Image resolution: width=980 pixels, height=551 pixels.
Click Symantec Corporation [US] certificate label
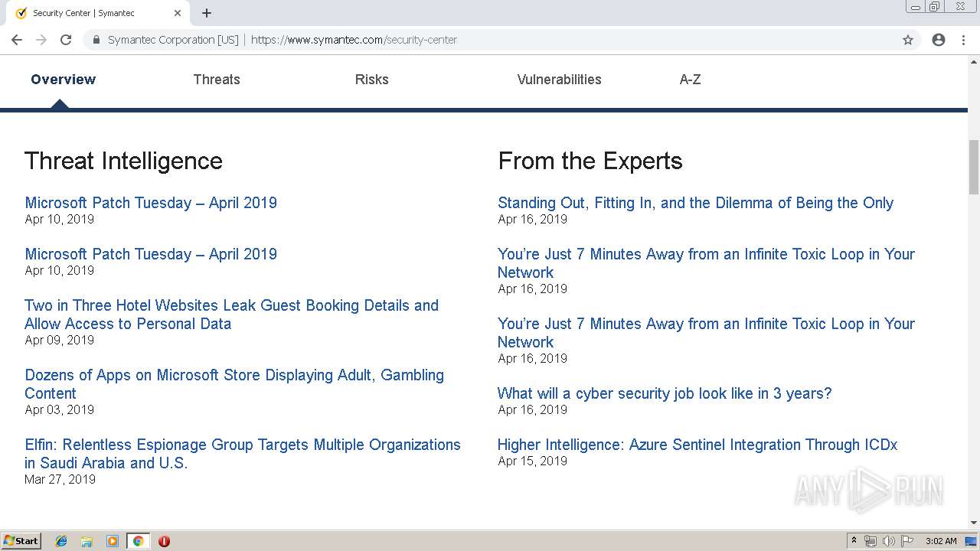coord(173,40)
